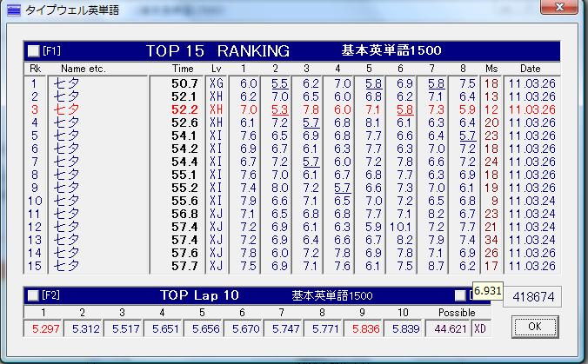Close the タイプウェル英単語 window
588x364 pixels.
tap(558, 7)
